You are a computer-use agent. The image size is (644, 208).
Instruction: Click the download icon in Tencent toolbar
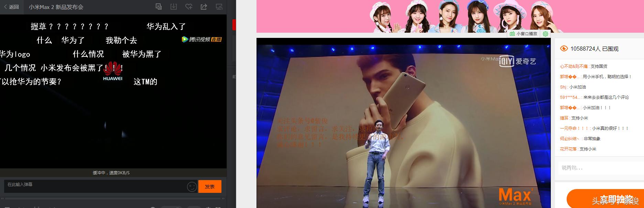[x=174, y=7]
